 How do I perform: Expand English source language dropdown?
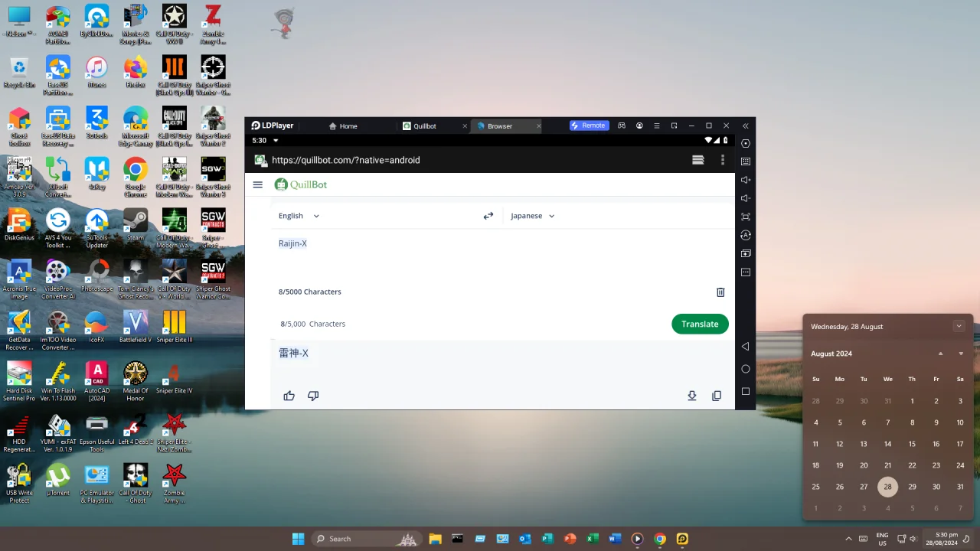[299, 216]
